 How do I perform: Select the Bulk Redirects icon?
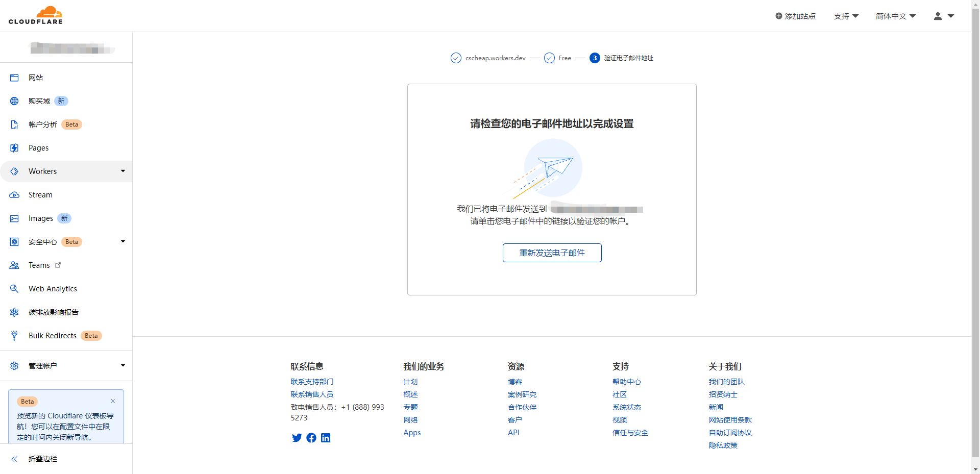click(x=14, y=336)
